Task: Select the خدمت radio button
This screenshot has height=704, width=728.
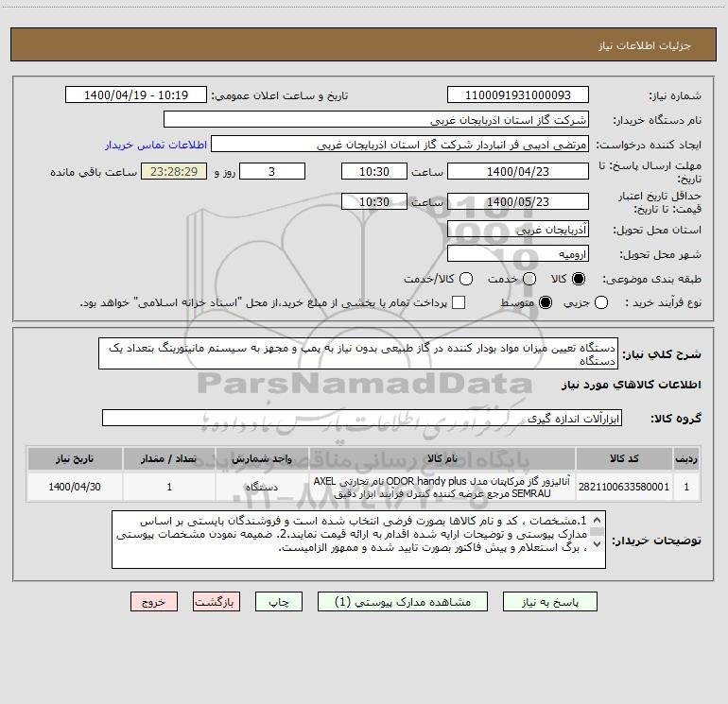Action: (x=529, y=279)
